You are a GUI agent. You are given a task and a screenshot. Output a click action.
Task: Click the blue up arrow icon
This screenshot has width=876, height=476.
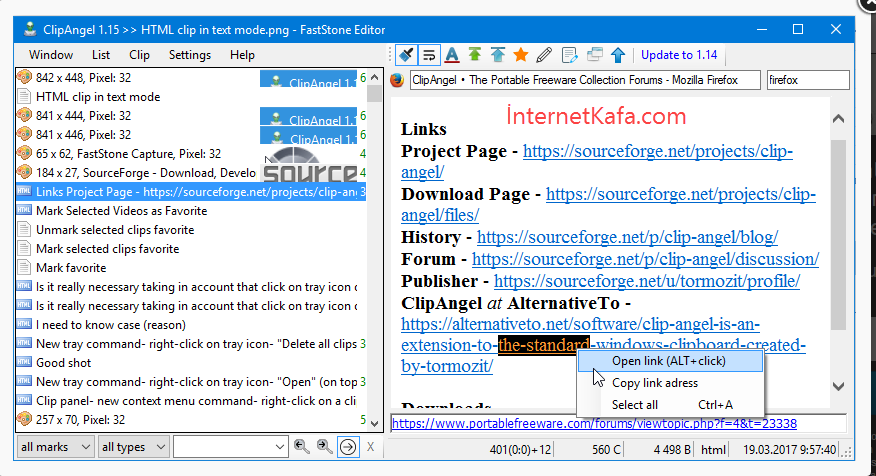pos(618,55)
